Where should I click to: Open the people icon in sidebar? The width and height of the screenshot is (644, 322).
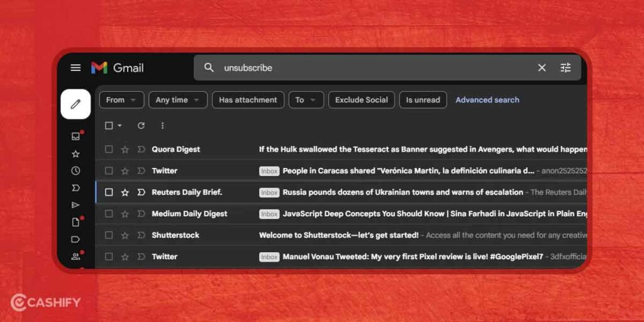tap(75, 257)
